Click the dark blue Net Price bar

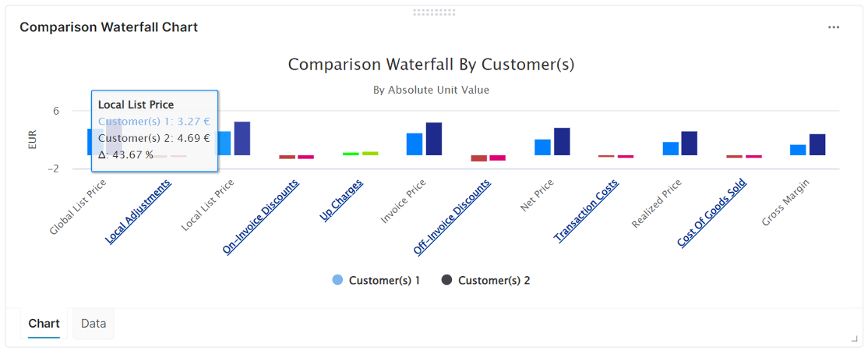(562, 141)
